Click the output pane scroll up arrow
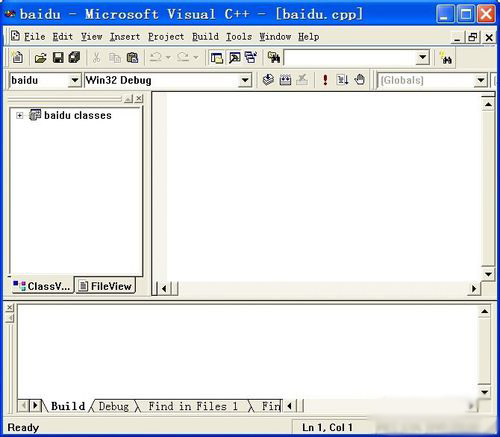Image resolution: width=500 pixels, height=437 pixels. (x=484, y=311)
